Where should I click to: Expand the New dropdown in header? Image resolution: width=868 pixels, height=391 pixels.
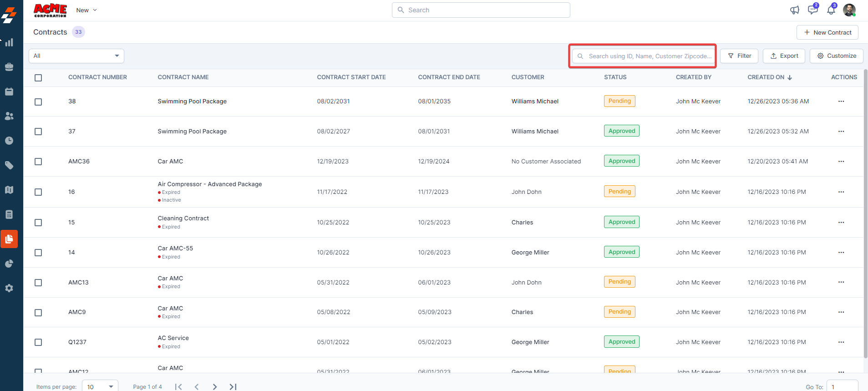coord(86,10)
